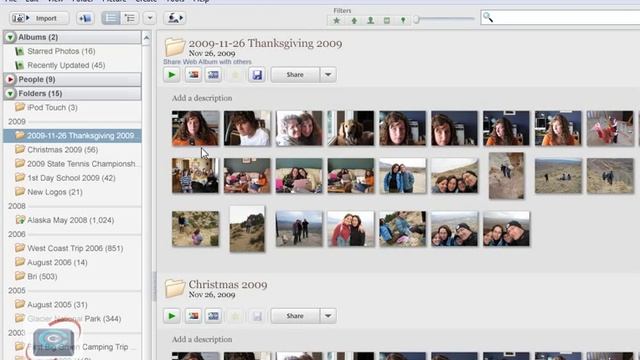Screen dimensions: 640x360
Task: Add a description to Thanksgiving 2009
Action: coord(202,98)
